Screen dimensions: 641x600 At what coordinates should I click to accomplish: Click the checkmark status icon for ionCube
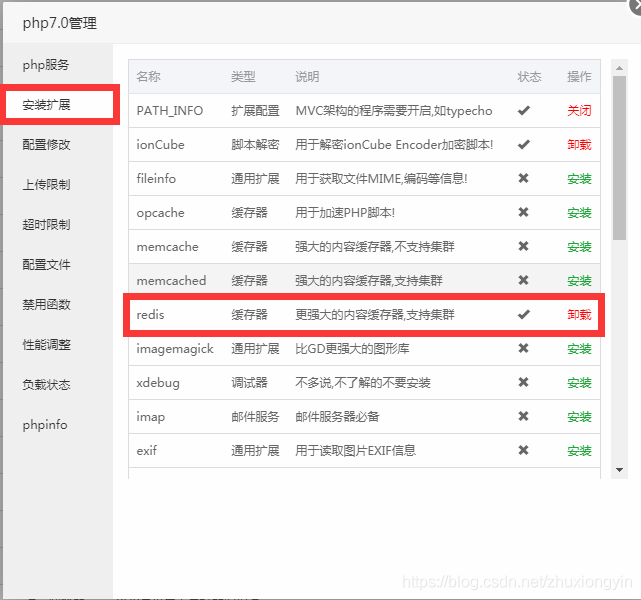click(523, 145)
